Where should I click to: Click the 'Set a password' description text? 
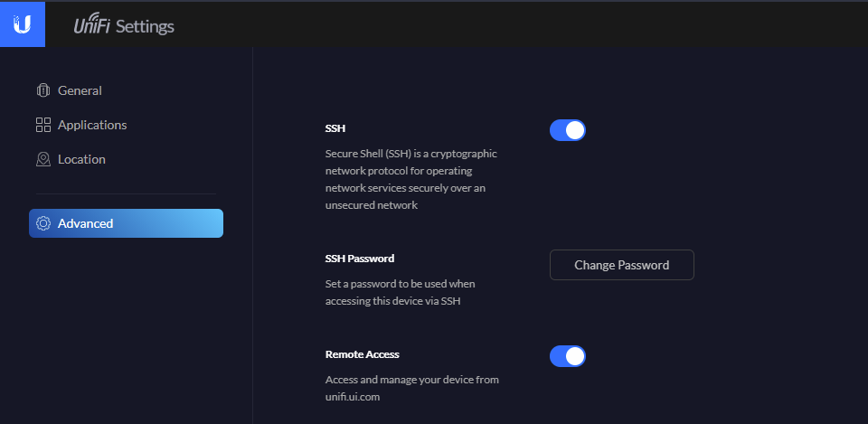(399, 292)
